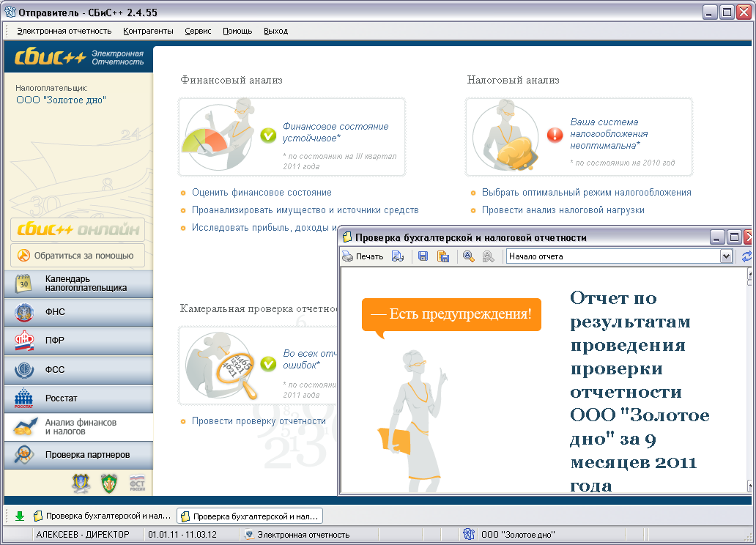Click the green checkmark in Камеральная проверка card
The width and height of the screenshot is (756, 545).
[x=268, y=363]
